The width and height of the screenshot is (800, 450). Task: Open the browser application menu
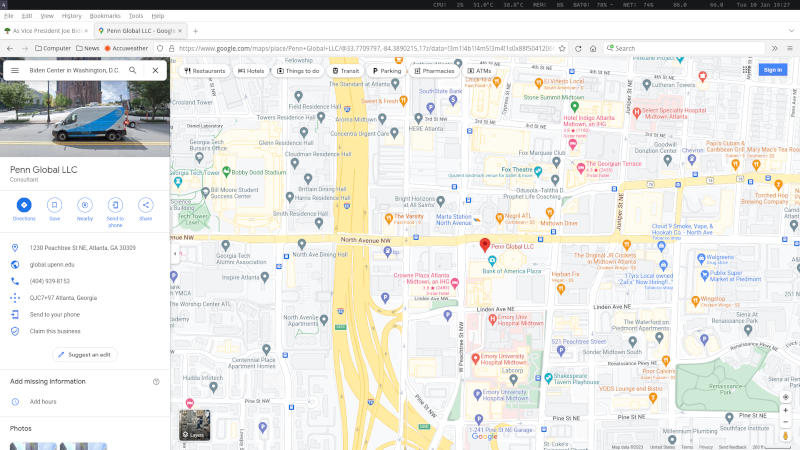pos(790,48)
